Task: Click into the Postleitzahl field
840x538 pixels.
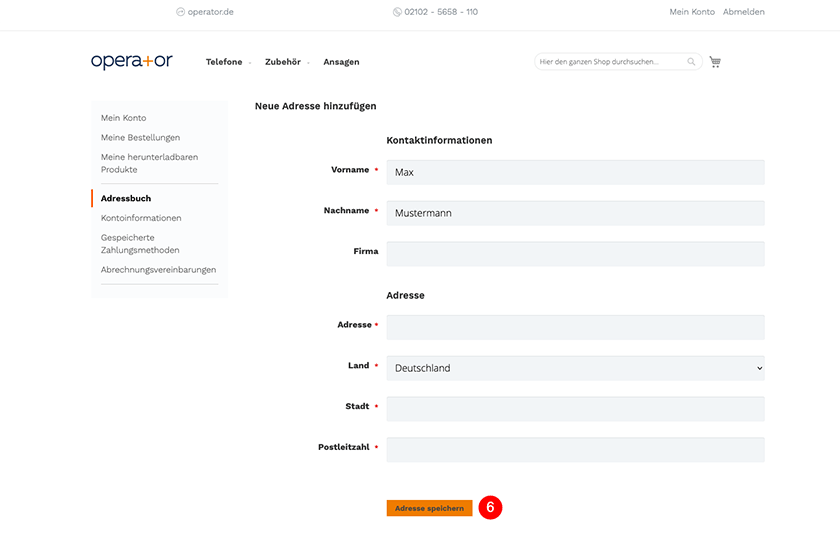Action: pyautogui.click(x=575, y=450)
